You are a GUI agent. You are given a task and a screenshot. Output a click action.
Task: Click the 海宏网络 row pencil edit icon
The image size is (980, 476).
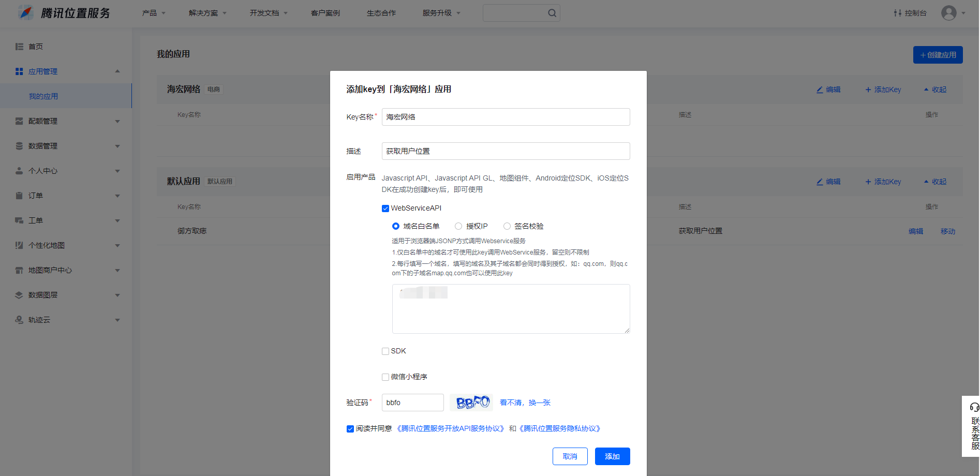point(820,90)
